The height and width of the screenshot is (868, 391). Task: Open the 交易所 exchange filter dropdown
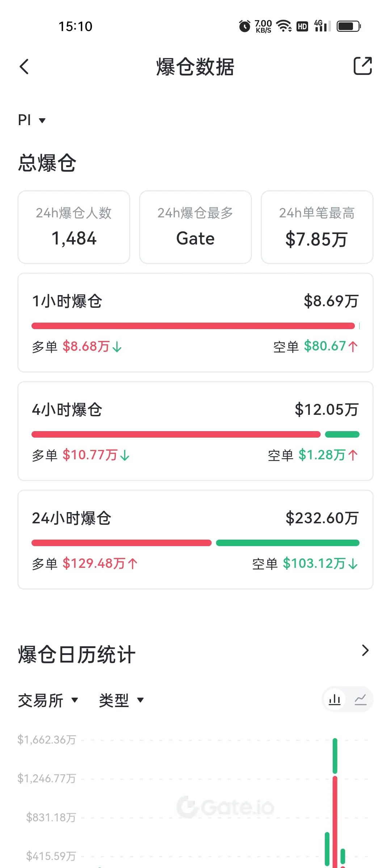(48, 700)
